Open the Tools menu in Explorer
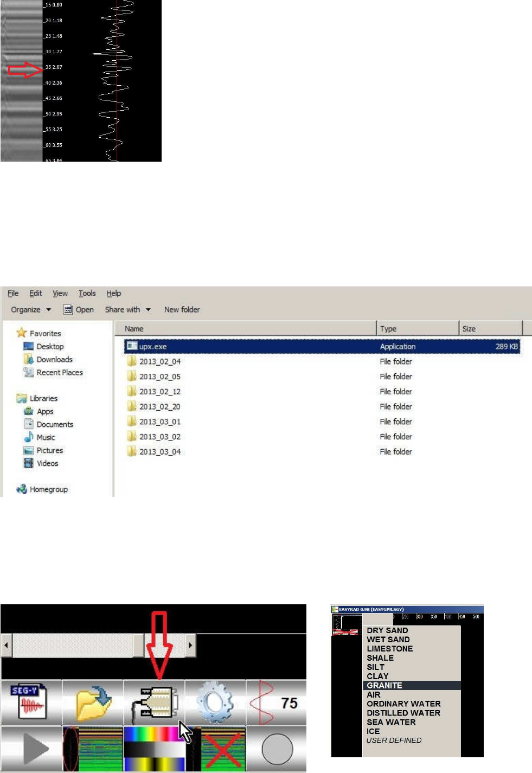532x773 pixels. click(x=87, y=293)
